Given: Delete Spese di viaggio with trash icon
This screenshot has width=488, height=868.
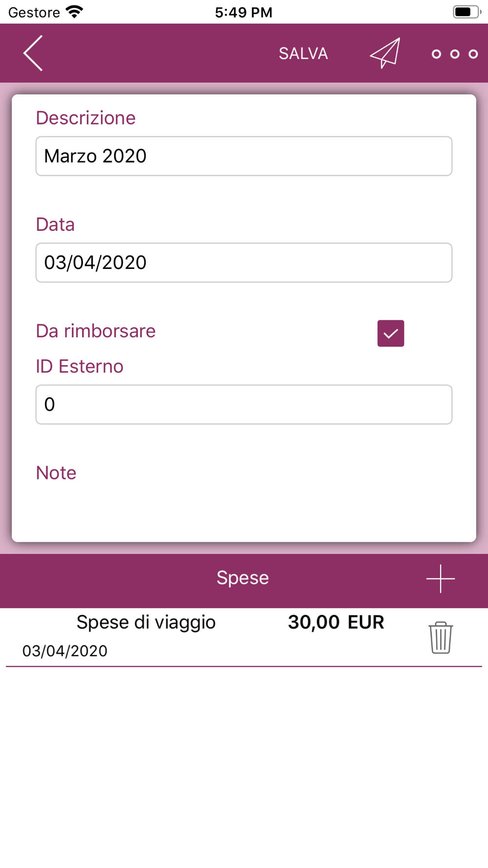Looking at the screenshot, I should [441, 637].
